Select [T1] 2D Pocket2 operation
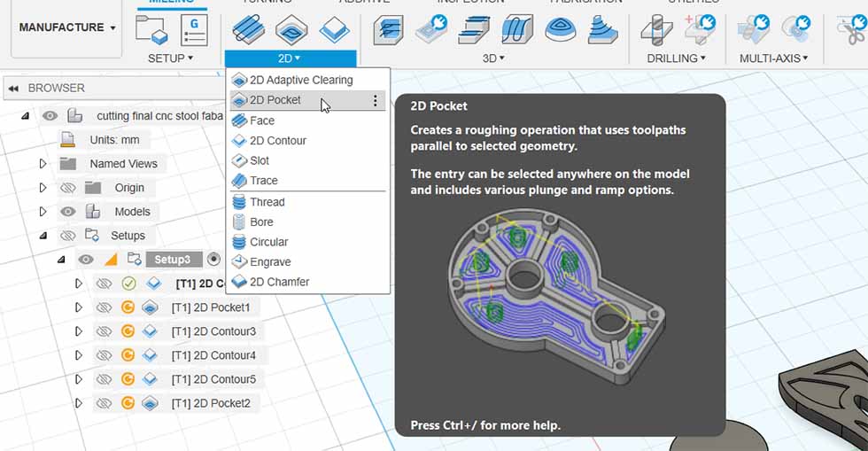This screenshot has height=451, width=868. tap(211, 403)
